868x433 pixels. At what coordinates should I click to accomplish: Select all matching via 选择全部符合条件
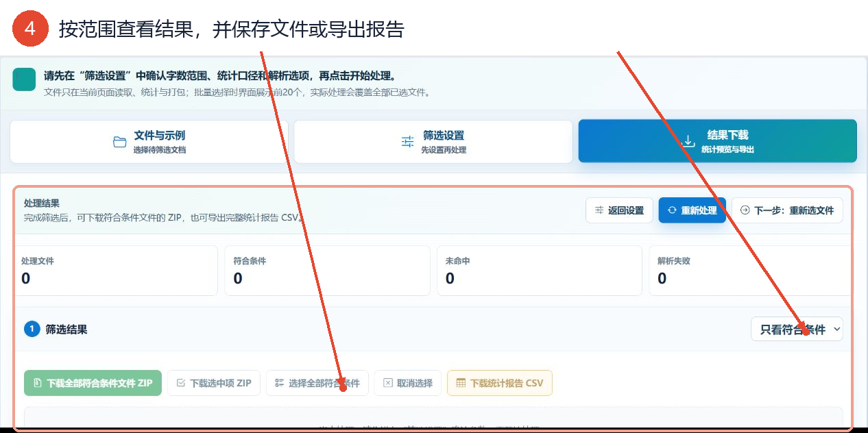pos(317,383)
